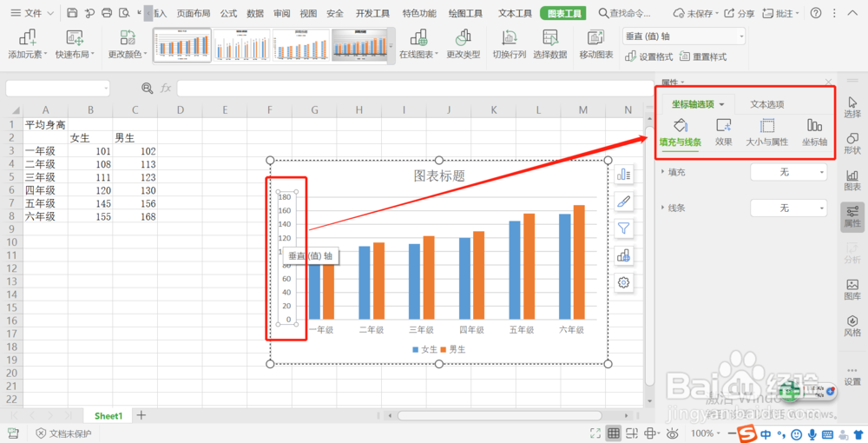The image size is (868, 443).
Task: Open the 文件 menu dropdown arrow
Action: [50, 13]
